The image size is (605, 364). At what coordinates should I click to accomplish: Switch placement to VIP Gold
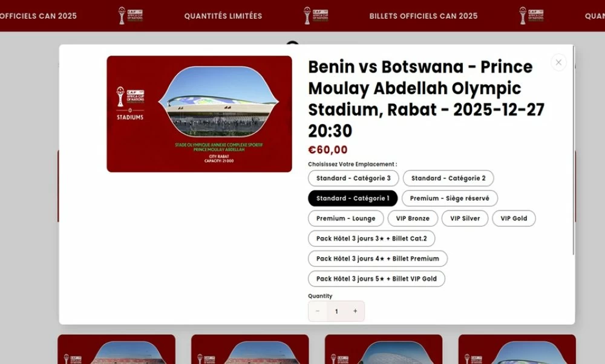(x=514, y=218)
